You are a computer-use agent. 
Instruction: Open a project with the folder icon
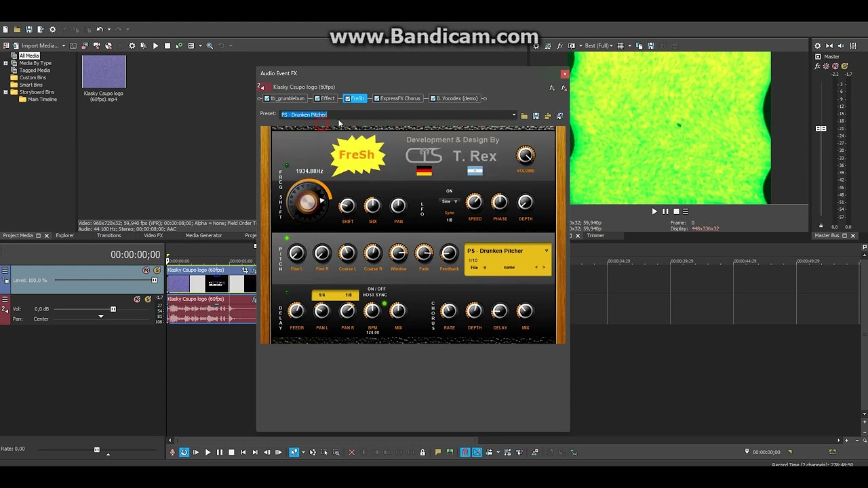17,29
